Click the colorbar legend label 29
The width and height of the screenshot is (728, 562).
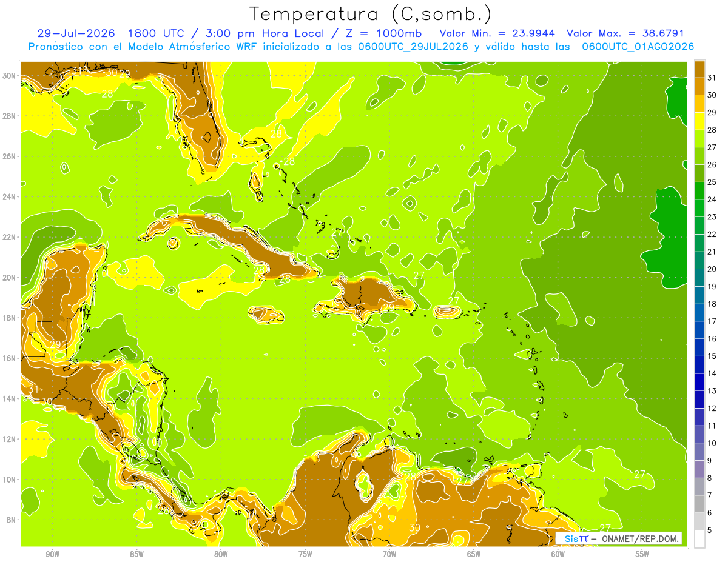click(712, 113)
